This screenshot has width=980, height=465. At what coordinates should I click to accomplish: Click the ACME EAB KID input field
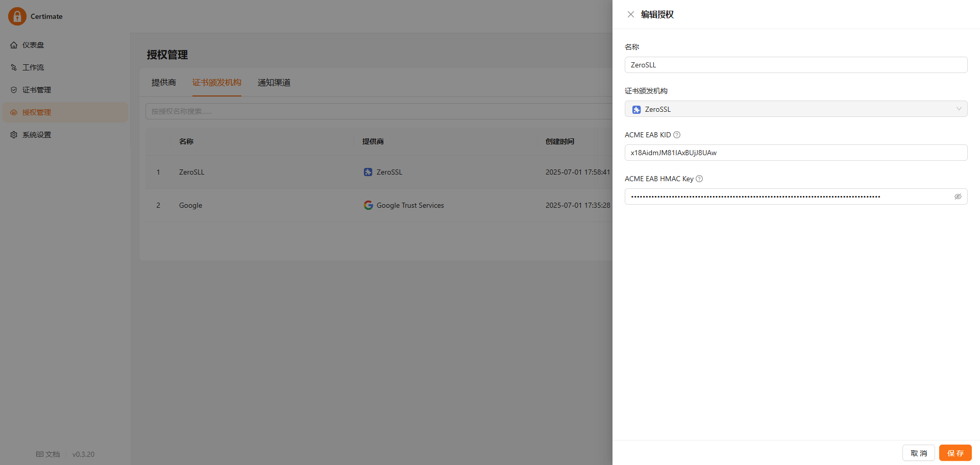(x=796, y=153)
